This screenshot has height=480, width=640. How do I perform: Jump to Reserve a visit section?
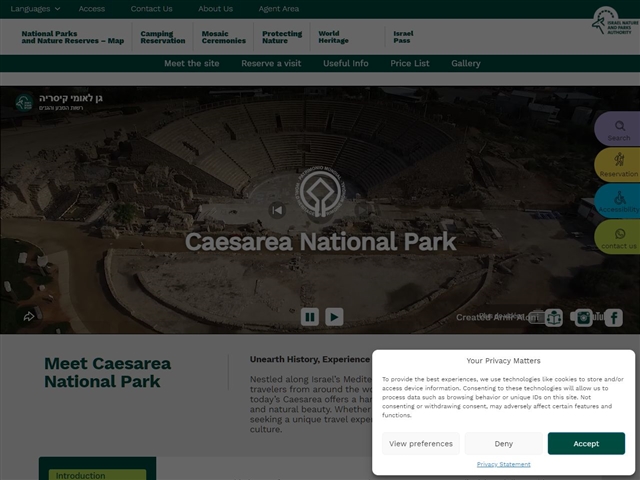[x=271, y=63]
